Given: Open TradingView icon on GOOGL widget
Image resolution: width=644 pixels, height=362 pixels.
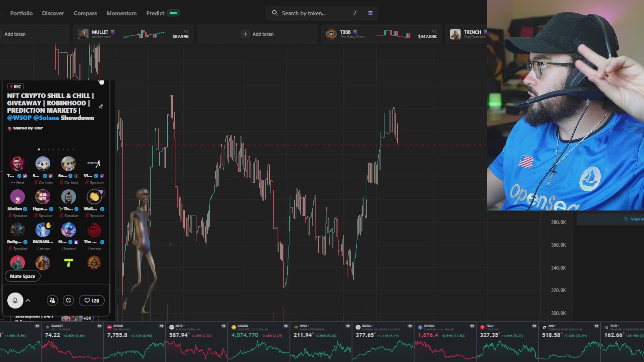Looking at the screenshot, I should point(410,326).
